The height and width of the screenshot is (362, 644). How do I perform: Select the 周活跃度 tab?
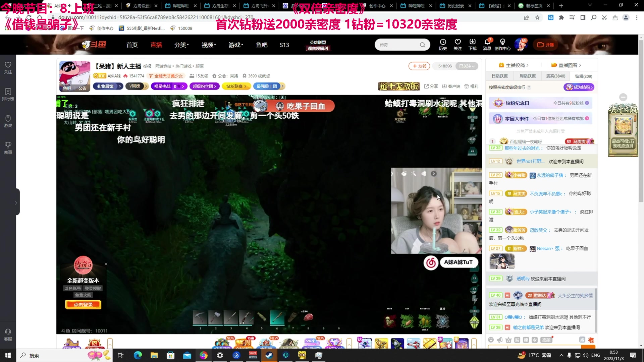(528, 76)
